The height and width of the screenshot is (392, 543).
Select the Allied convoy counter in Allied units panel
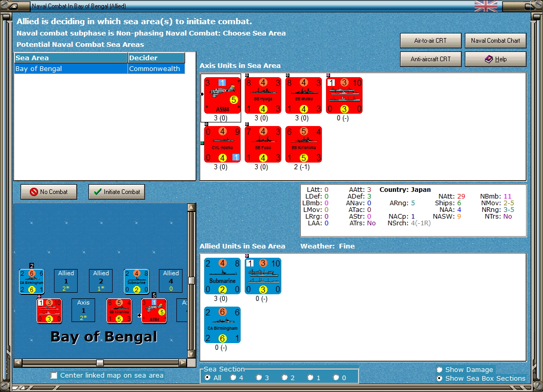[x=263, y=276]
